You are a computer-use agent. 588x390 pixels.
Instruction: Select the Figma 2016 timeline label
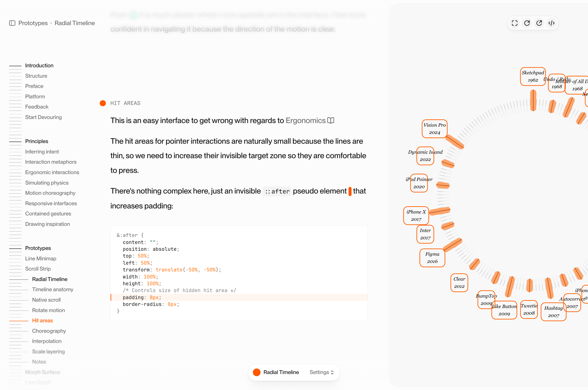pyautogui.click(x=432, y=258)
